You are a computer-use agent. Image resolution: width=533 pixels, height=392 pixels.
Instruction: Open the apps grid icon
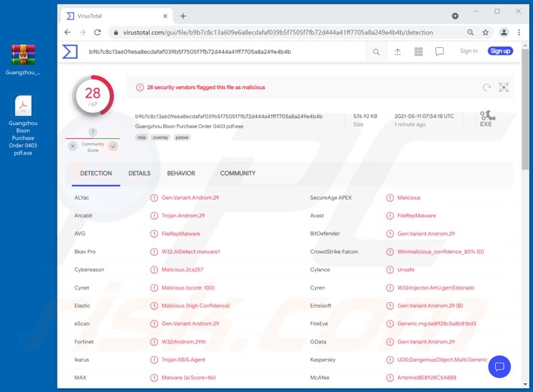(418, 52)
